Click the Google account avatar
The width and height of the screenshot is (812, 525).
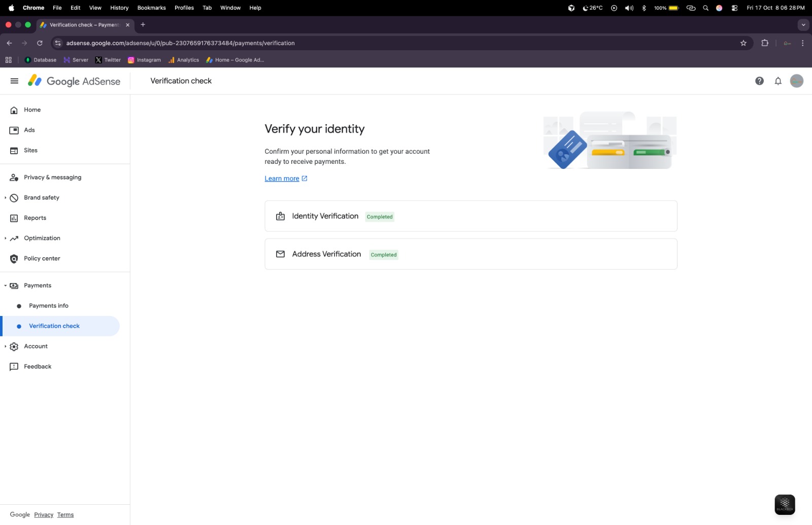click(x=796, y=81)
